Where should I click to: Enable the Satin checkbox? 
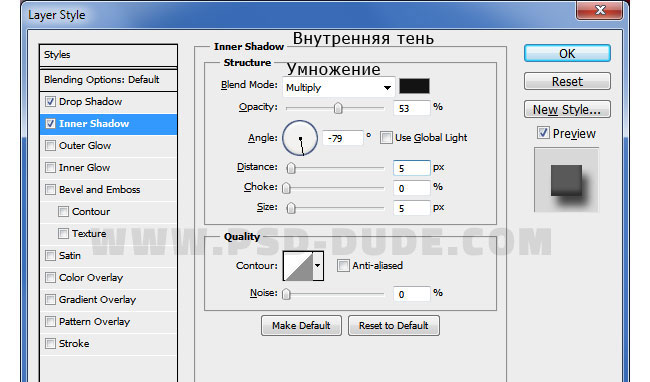point(51,255)
